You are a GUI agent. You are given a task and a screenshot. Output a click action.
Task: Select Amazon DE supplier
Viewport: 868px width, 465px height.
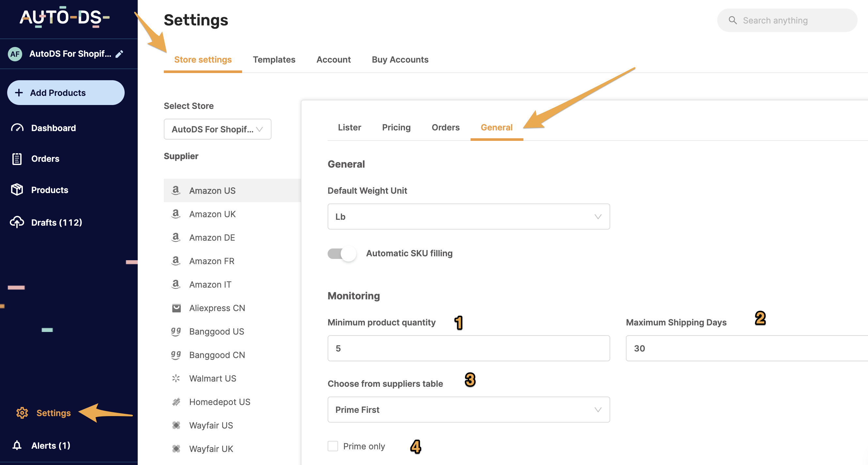tap(232, 237)
